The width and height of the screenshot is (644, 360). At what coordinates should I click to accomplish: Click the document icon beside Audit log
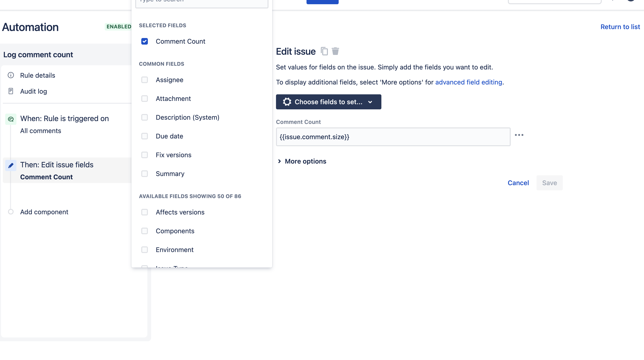coord(11,91)
